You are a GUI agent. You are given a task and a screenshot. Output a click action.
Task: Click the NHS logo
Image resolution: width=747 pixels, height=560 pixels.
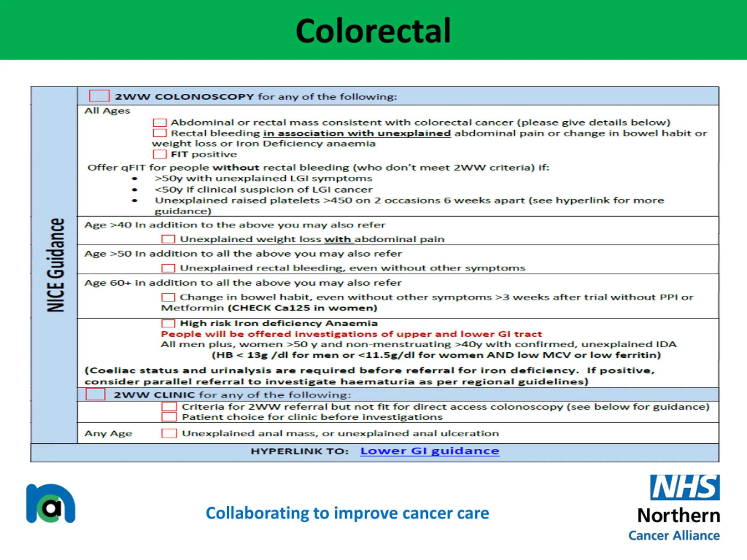tap(685, 487)
